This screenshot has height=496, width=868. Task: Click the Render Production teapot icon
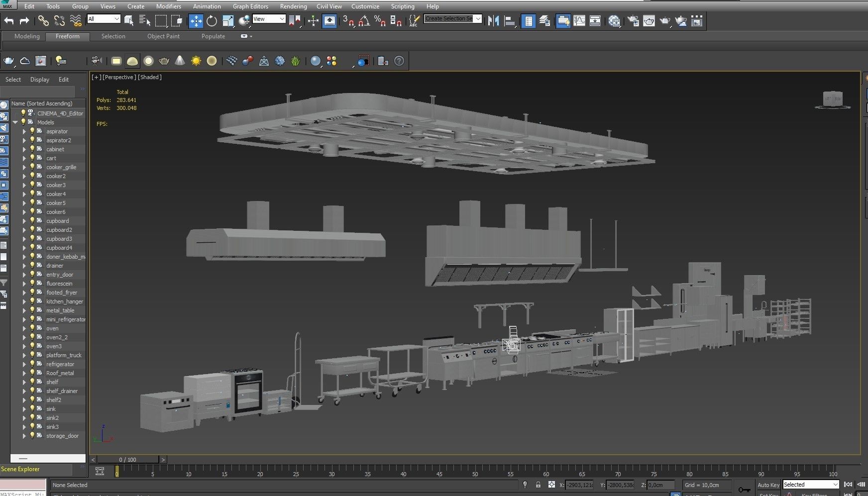tap(665, 21)
